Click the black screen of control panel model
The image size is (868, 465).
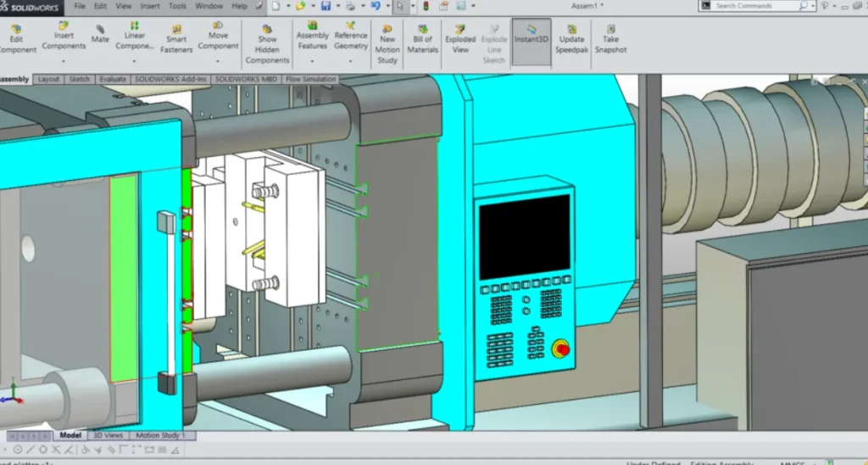(524, 237)
